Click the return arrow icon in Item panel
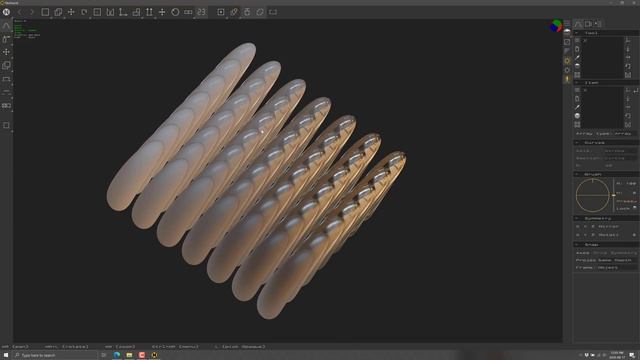Viewport: 640px width, 360px height. [x=636, y=91]
